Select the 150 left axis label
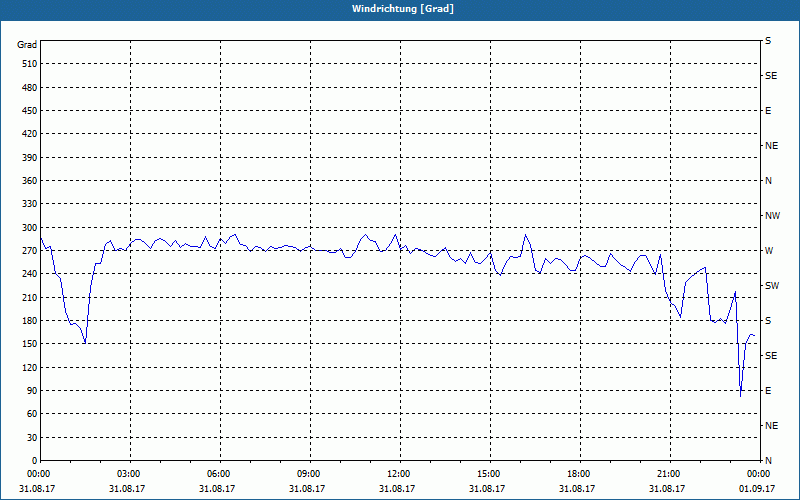This screenshot has width=800, height=500. coord(30,344)
